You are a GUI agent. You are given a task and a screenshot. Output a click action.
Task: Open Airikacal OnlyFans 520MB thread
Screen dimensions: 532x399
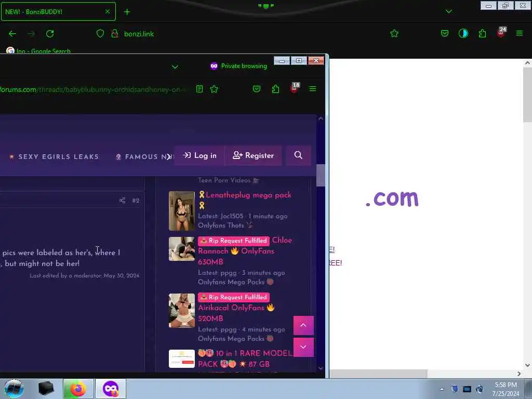coord(236,313)
